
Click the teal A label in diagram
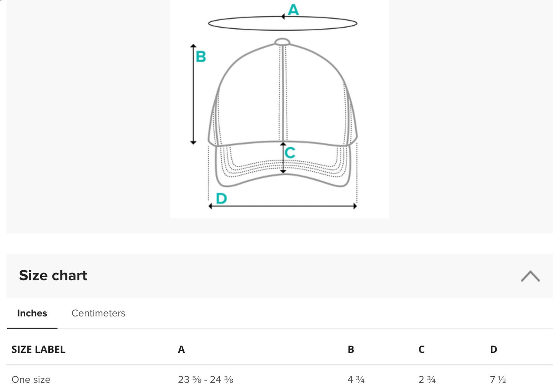pos(293,10)
